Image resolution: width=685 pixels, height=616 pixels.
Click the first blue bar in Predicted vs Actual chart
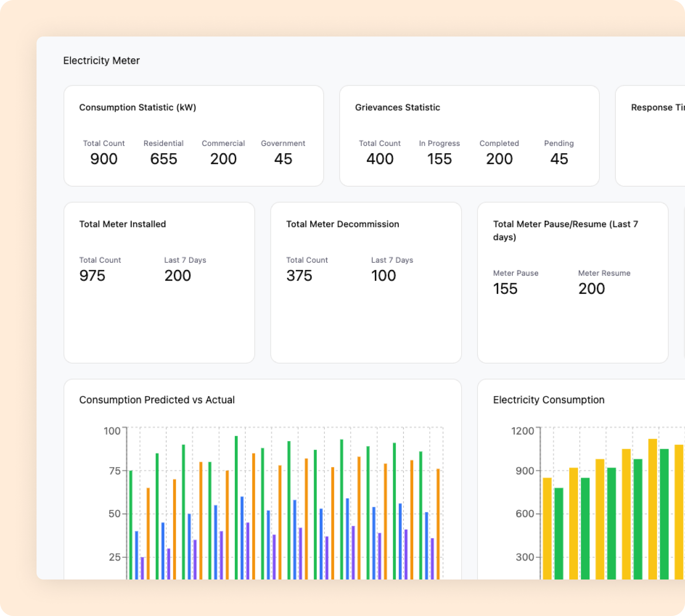coord(137,555)
